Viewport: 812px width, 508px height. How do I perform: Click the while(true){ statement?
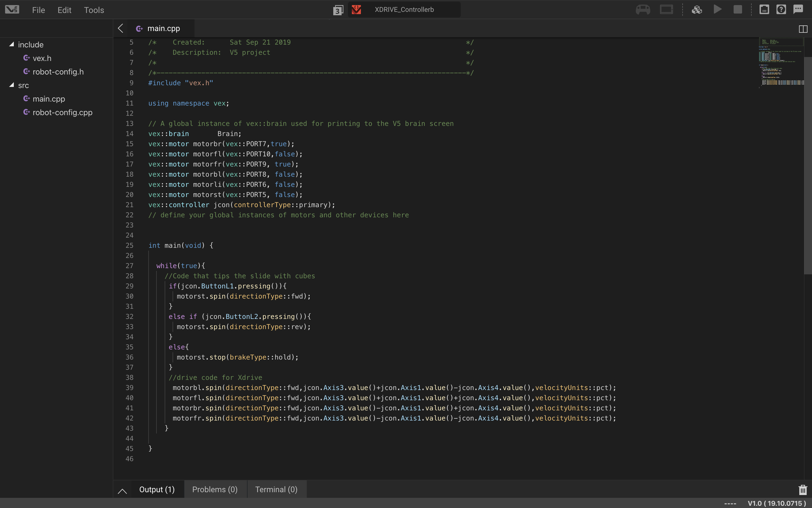coord(180,265)
